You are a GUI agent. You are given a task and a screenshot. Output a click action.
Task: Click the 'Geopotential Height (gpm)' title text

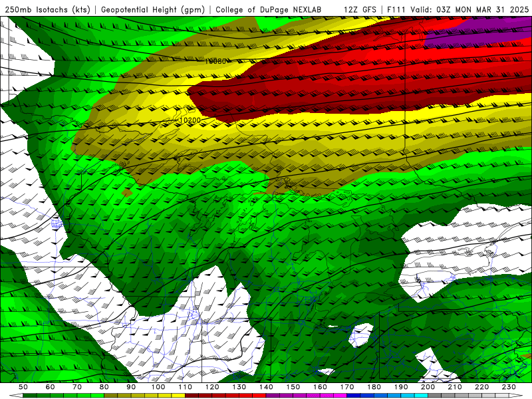(x=153, y=10)
